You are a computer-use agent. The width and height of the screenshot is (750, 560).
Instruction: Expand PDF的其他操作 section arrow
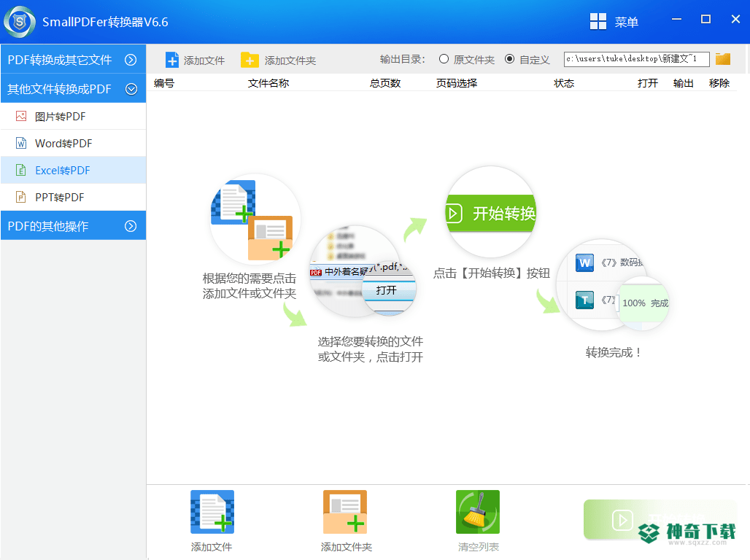tap(131, 226)
